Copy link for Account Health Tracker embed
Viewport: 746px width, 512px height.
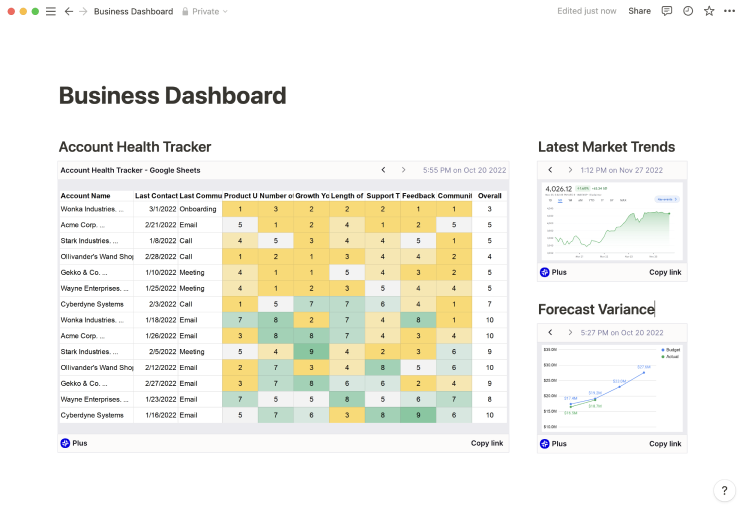[x=487, y=443]
